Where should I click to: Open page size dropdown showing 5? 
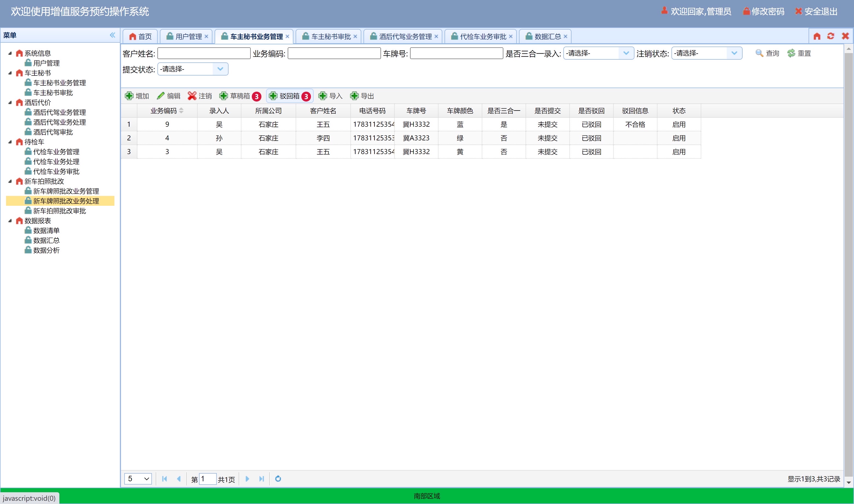(138, 479)
